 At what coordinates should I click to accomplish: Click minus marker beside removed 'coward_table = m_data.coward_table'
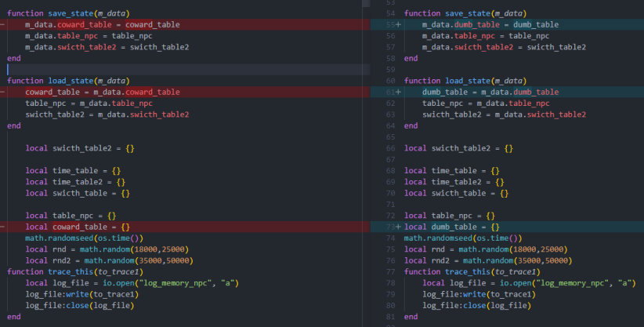3,92
